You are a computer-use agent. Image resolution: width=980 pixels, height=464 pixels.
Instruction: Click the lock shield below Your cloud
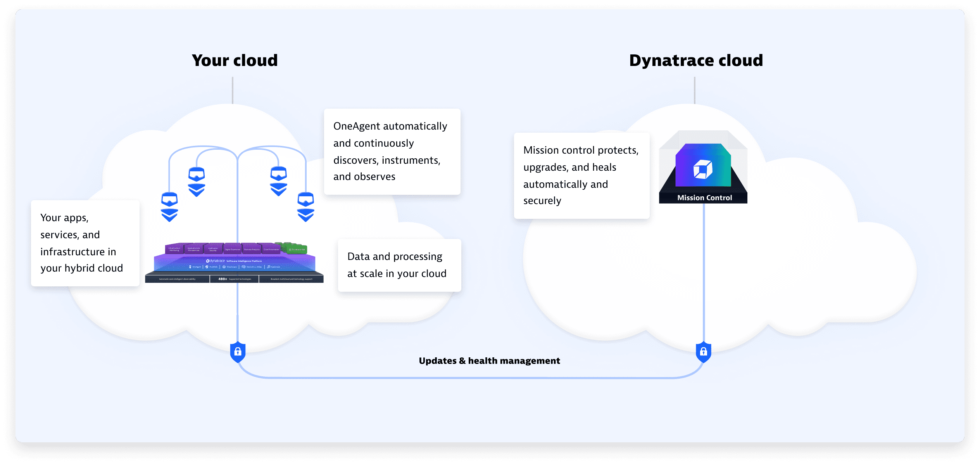[238, 352]
